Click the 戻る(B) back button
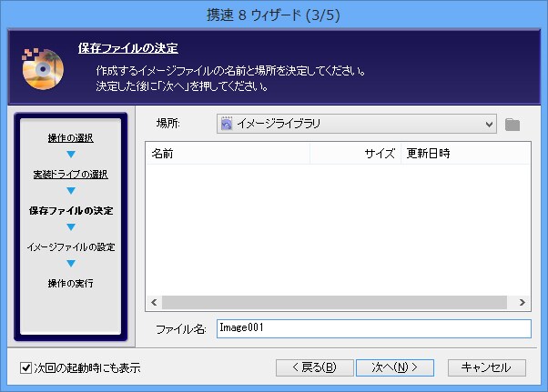This screenshot has width=548, height=392. [x=315, y=367]
